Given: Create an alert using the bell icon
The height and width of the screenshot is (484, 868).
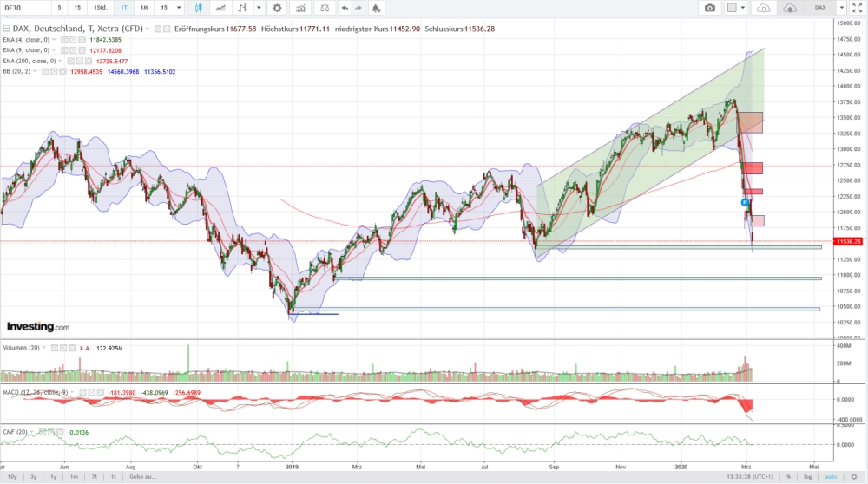Looking at the screenshot, I should tap(377, 8).
